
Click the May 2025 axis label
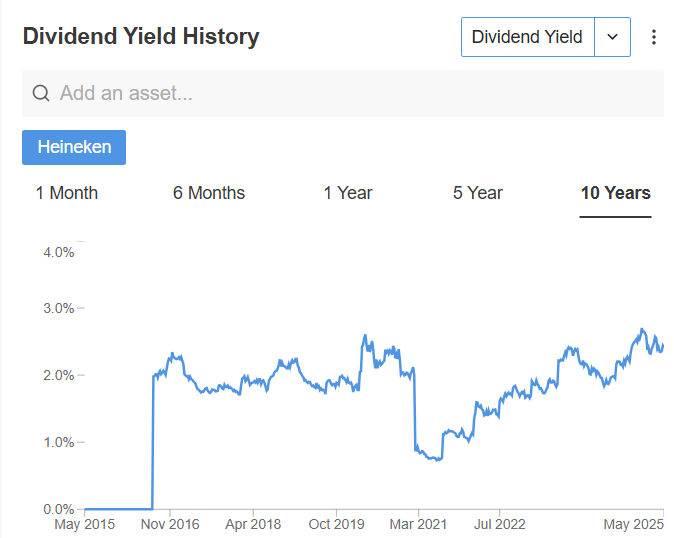point(634,524)
